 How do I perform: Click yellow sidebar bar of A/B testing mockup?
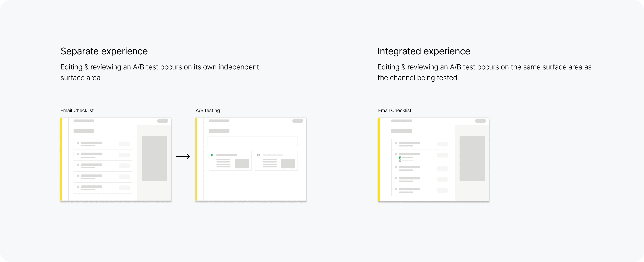point(196,159)
